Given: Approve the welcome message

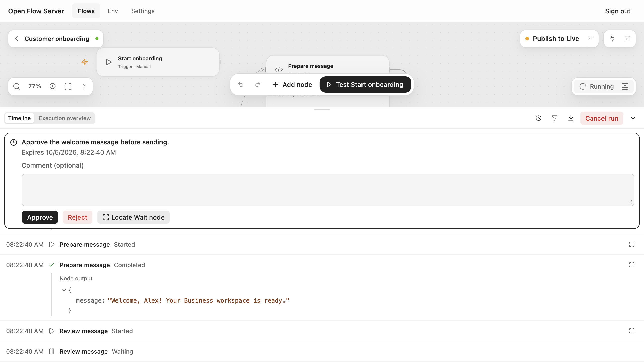Looking at the screenshot, I should pos(40,217).
